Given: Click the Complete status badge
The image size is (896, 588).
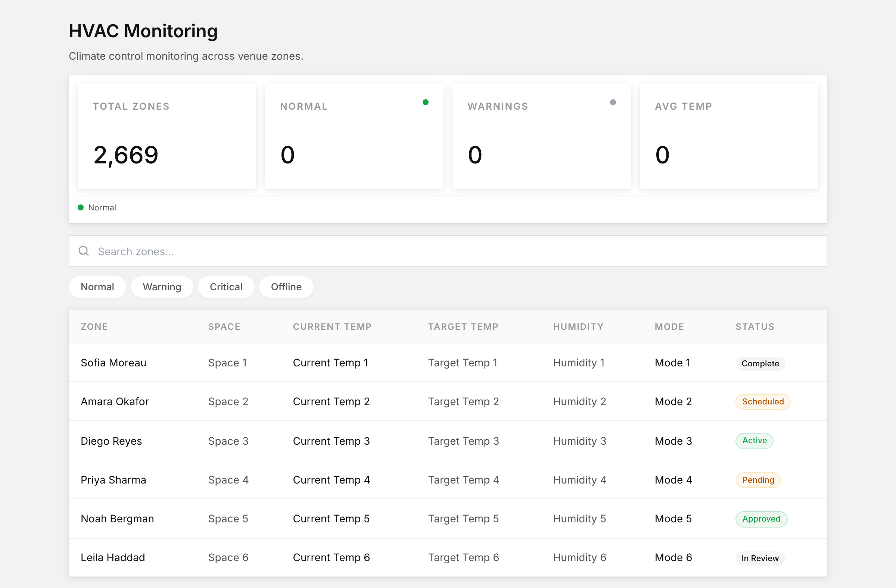Looking at the screenshot, I should pos(760,363).
